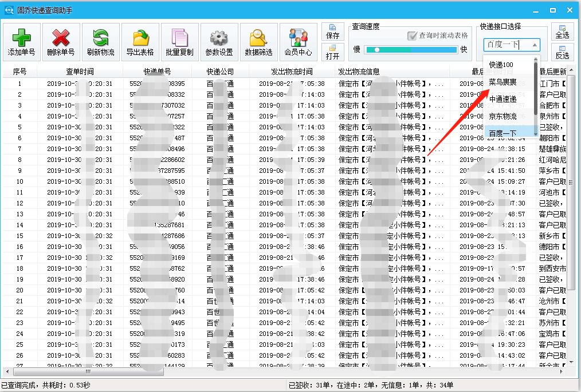Screen dimensions: 581x392
Task: Click the 删除单号 red cross button
Action: [61, 42]
